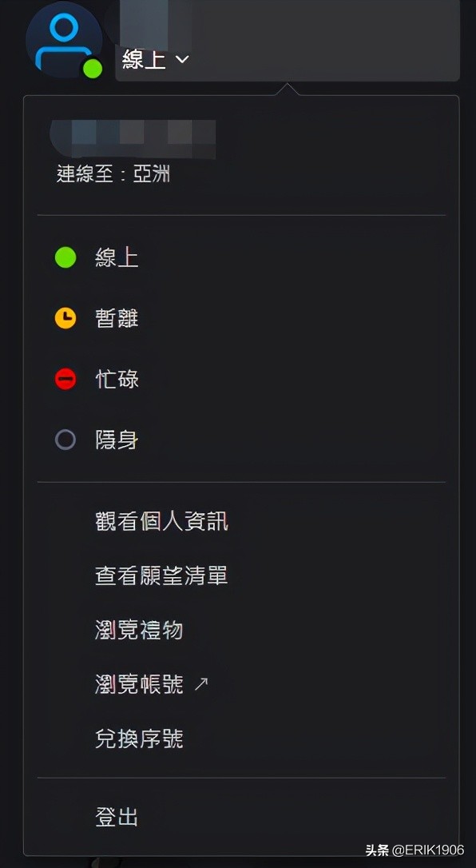Click the red do-not-disturb icon beside 忙碌
Screen dimensions: 476x868
point(65,379)
